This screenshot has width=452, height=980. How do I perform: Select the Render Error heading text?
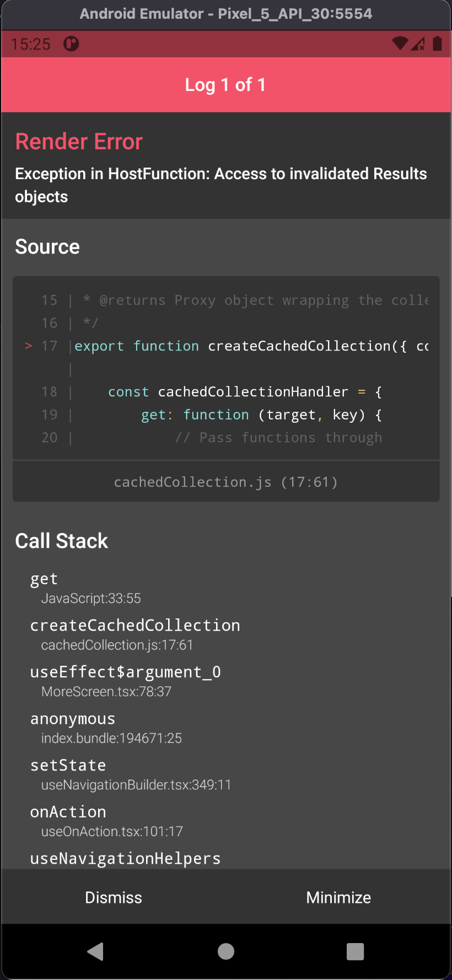tap(79, 142)
